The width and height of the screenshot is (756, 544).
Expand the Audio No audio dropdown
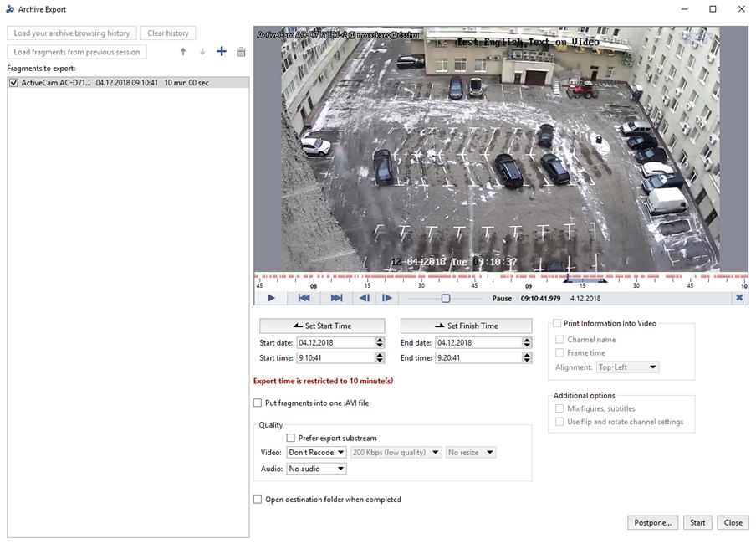(316, 469)
